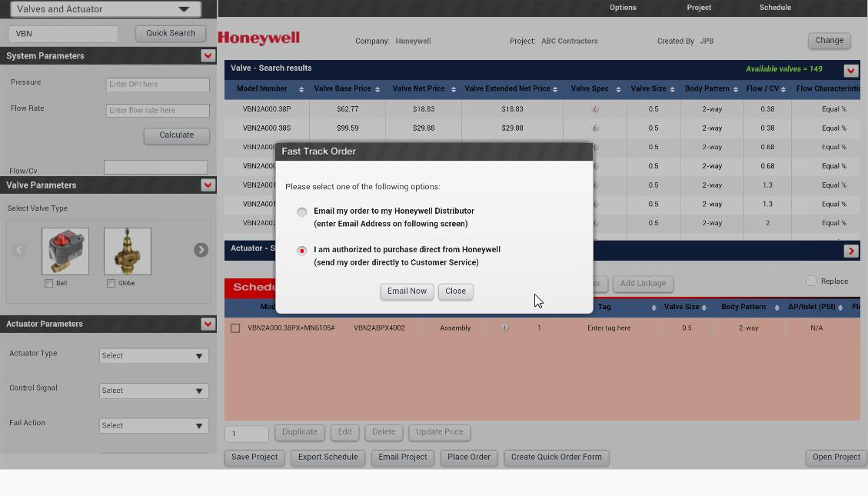The image size is (868, 496).
Task: Select the Ball valve thumbnail image
Action: click(65, 251)
